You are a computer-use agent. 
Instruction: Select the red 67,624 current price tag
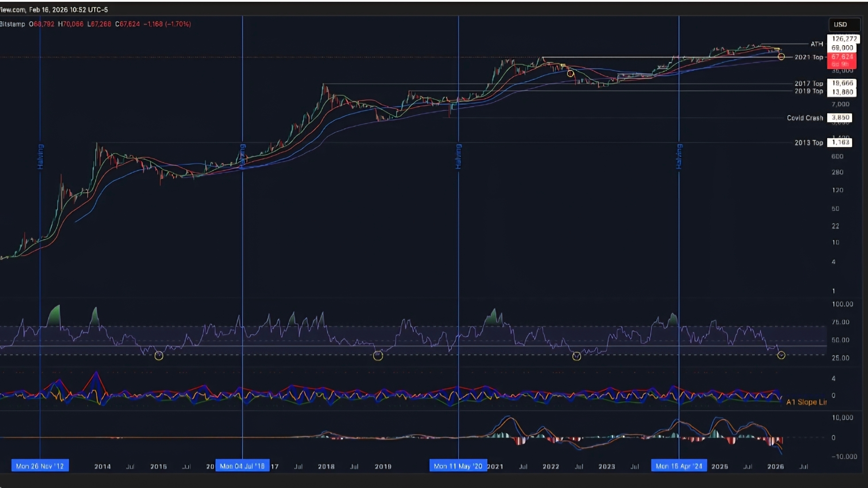tap(842, 57)
